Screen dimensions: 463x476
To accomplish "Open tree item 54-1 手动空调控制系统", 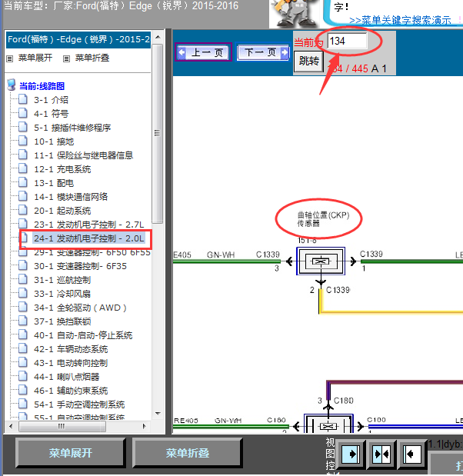I will tap(79, 404).
